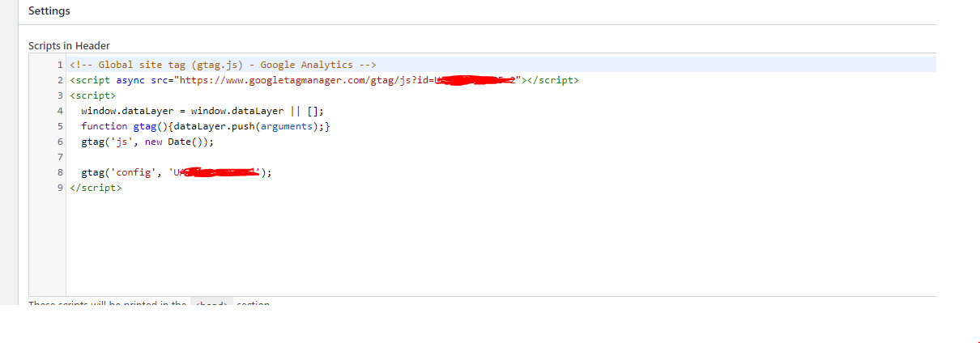The width and height of the screenshot is (980, 343).
Task: Click line number 8 in the gutter
Action: tap(61, 172)
